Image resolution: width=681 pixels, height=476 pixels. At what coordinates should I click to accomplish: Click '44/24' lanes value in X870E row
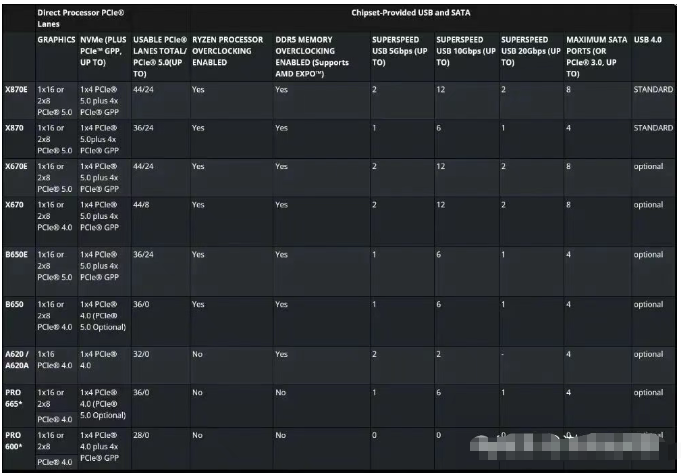(x=143, y=89)
